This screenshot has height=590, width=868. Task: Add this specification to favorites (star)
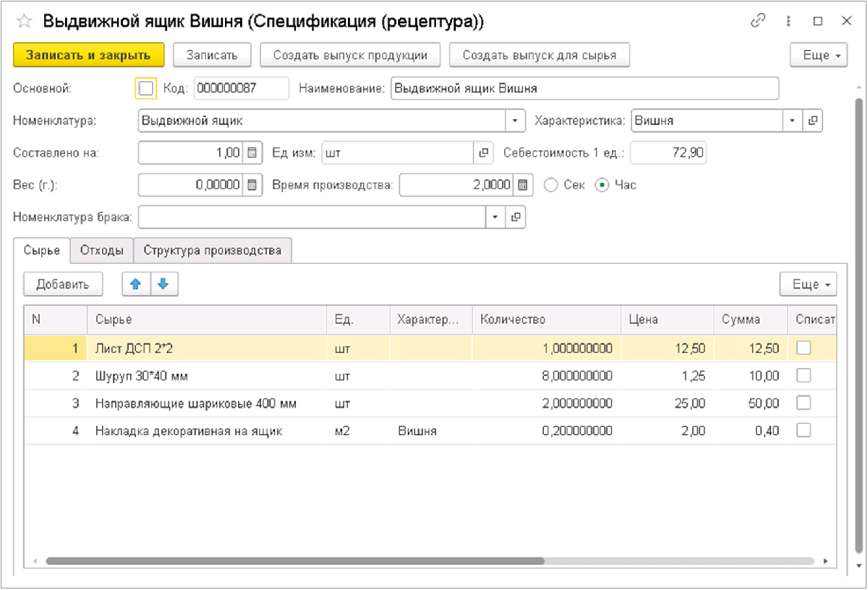pyautogui.click(x=24, y=22)
